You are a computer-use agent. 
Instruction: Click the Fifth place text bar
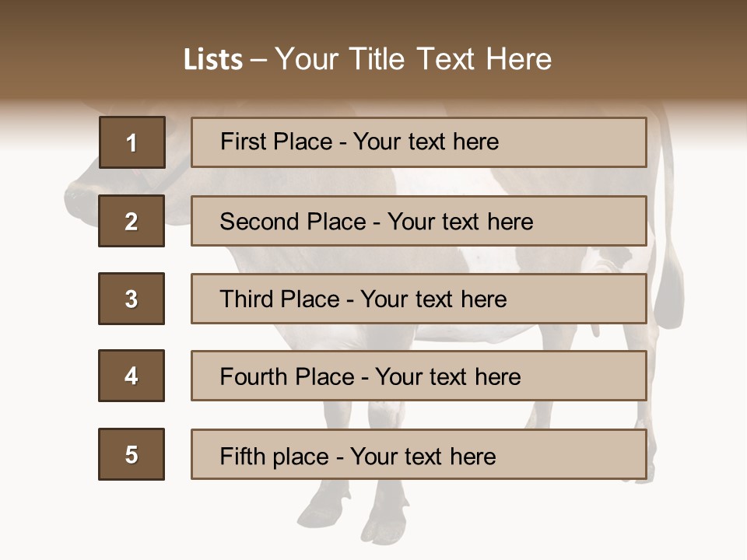point(419,454)
